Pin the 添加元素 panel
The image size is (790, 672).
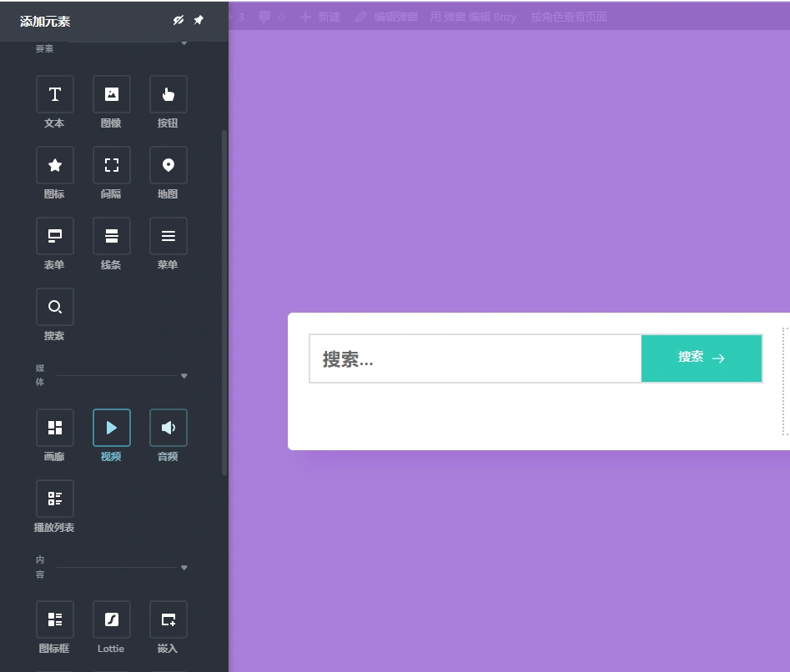(199, 19)
